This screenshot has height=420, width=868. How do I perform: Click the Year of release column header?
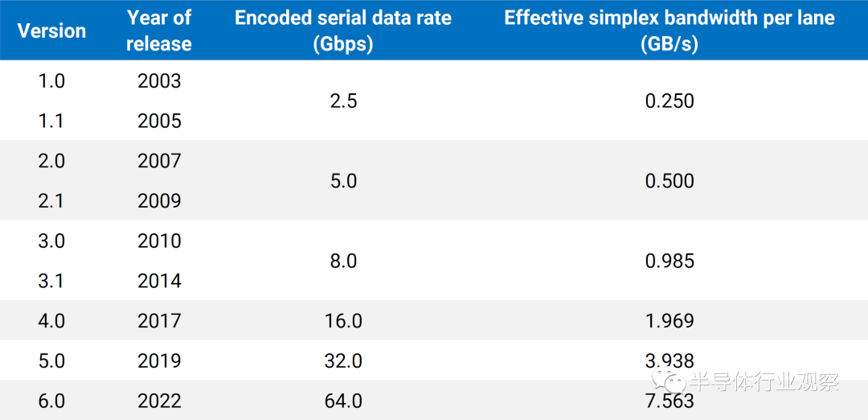coord(159,31)
